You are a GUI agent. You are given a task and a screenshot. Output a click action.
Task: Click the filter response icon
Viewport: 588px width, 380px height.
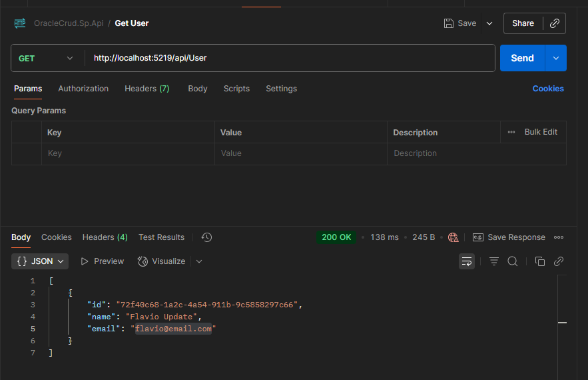(x=494, y=261)
